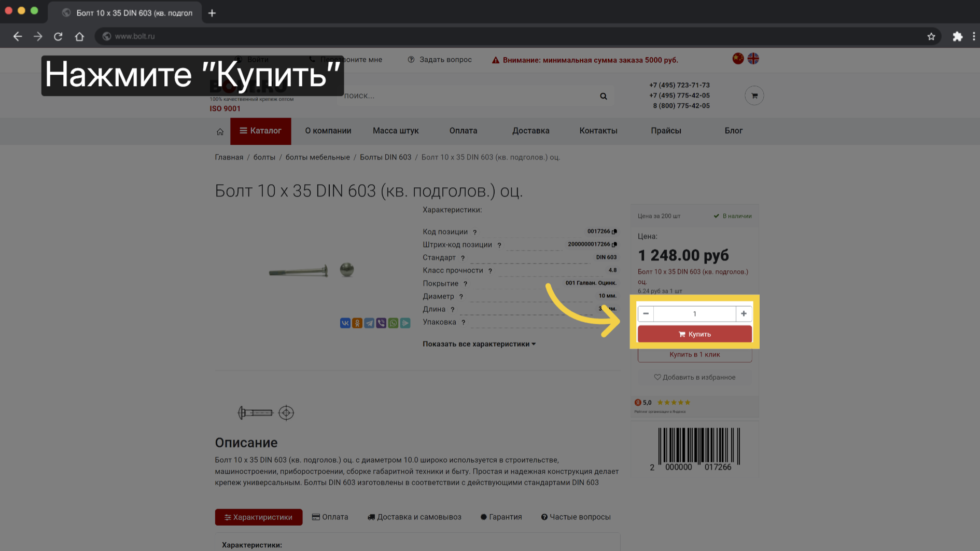Click Добавить в избранное

point(695,377)
